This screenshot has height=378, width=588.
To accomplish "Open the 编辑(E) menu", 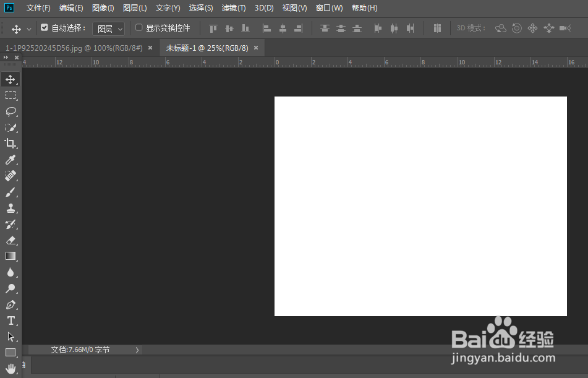I will [x=71, y=8].
